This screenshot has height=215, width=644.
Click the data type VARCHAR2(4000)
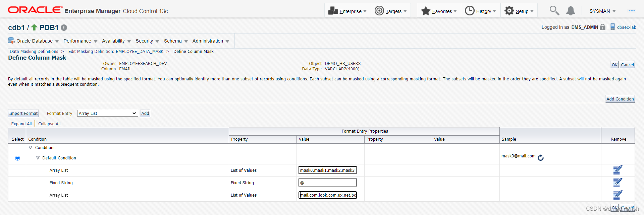pyautogui.click(x=342, y=69)
